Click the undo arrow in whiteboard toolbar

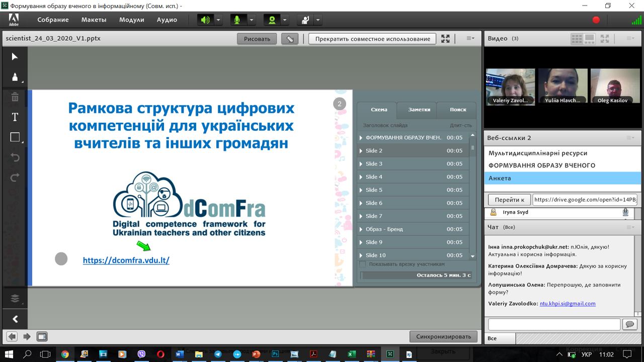pyautogui.click(x=15, y=157)
